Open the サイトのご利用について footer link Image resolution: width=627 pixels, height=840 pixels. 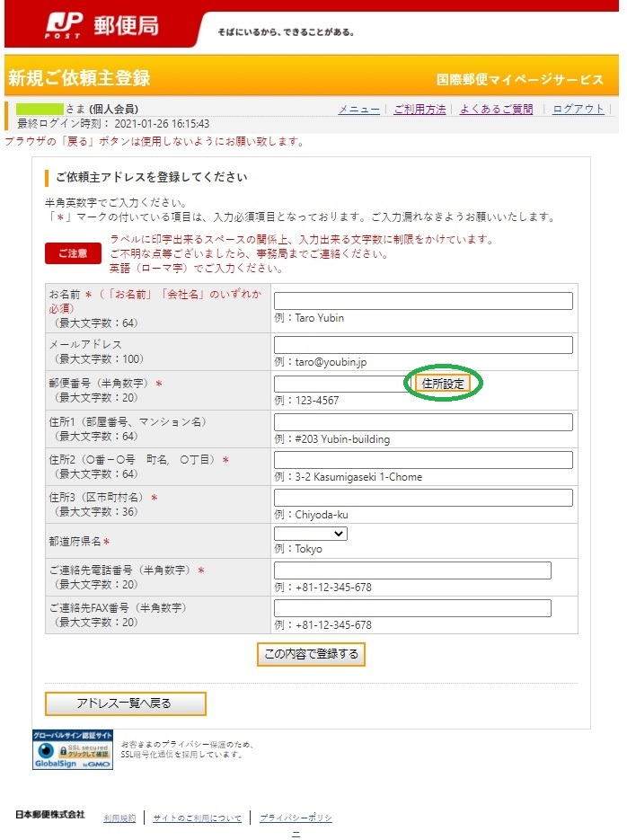click(x=197, y=818)
